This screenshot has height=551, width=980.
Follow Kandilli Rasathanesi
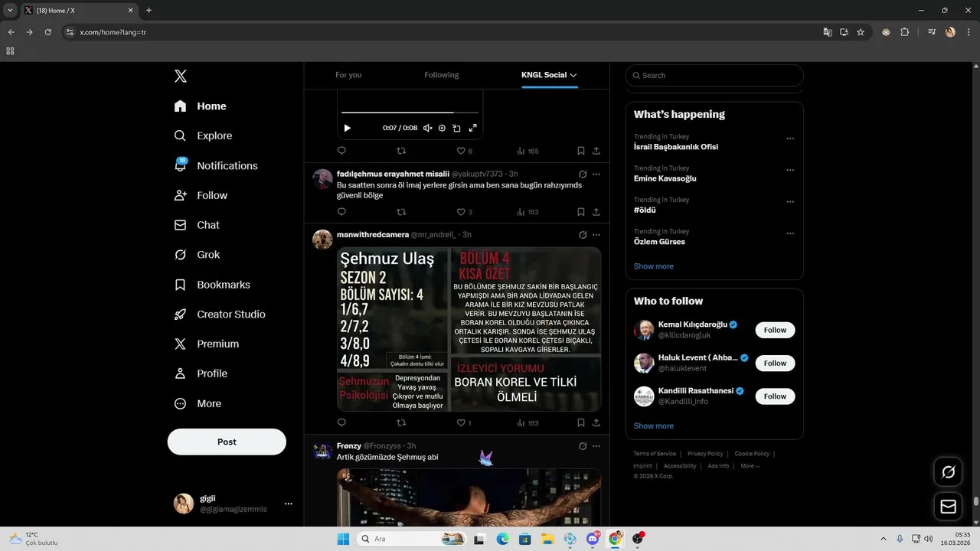coord(775,396)
